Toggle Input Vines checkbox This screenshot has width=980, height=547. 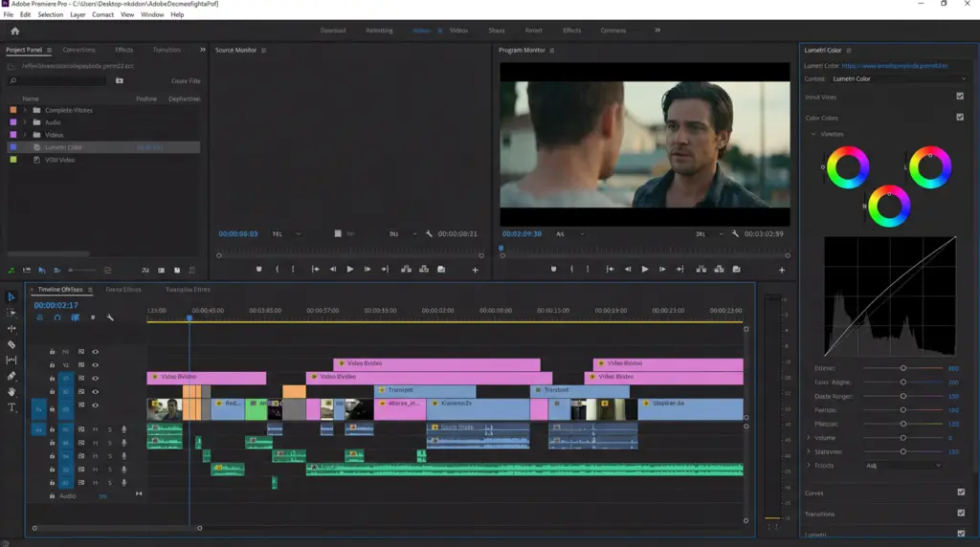[960, 97]
